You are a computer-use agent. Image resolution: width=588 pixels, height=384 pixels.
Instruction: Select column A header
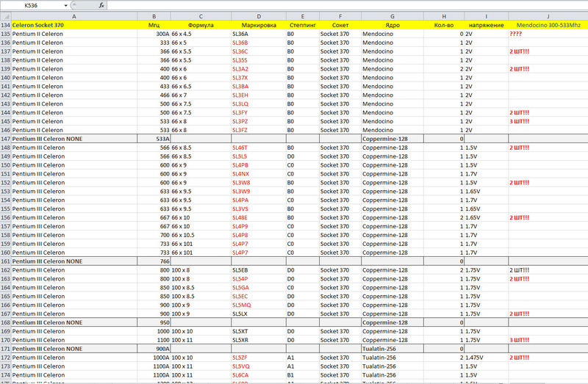click(x=74, y=16)
